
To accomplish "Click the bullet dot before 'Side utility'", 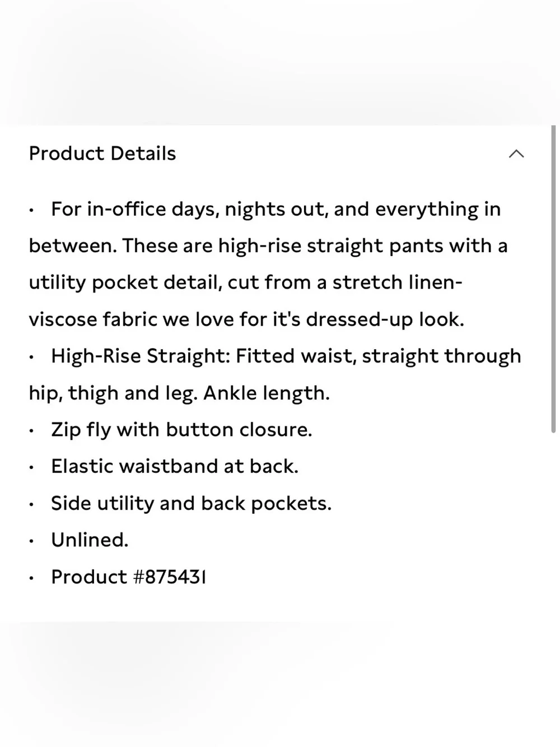I will tap(32, 505).
